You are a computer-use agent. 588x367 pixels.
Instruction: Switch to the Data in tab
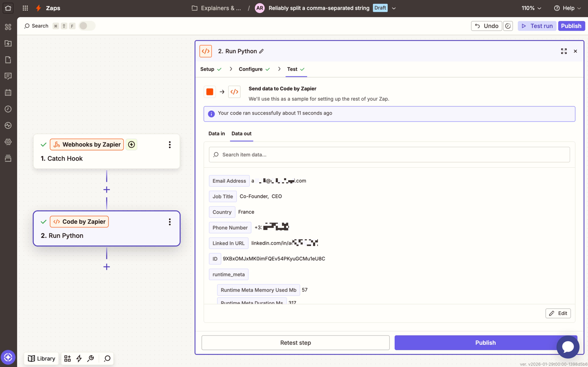[216, 134]
